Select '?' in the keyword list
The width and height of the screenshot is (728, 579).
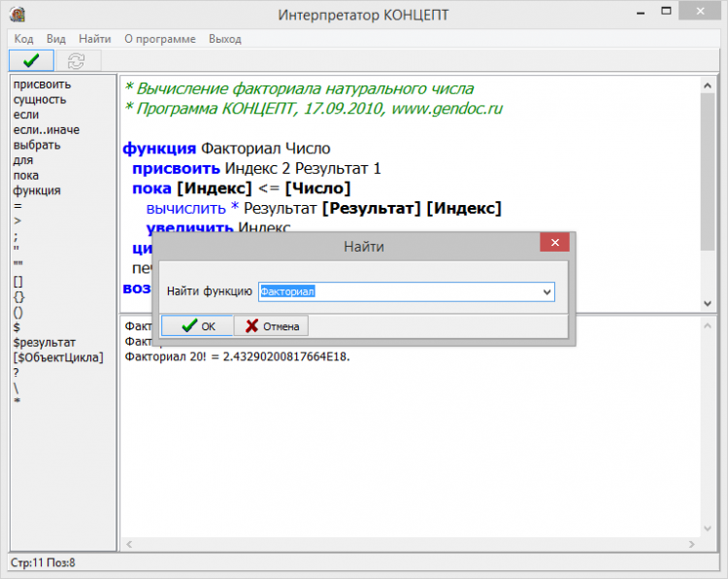(x=17, y=373)
